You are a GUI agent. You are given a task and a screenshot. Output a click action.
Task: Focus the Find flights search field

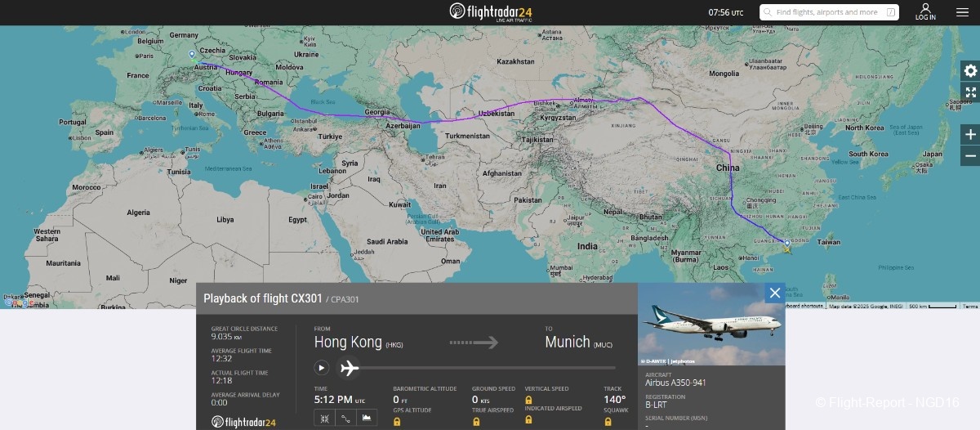pos(829,12)
